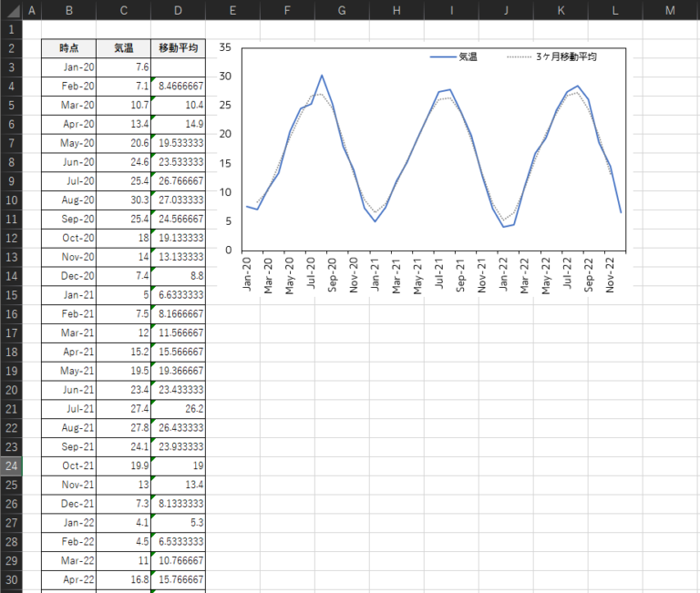Click the cell showing 26.2 in column D

coord(178,408)
